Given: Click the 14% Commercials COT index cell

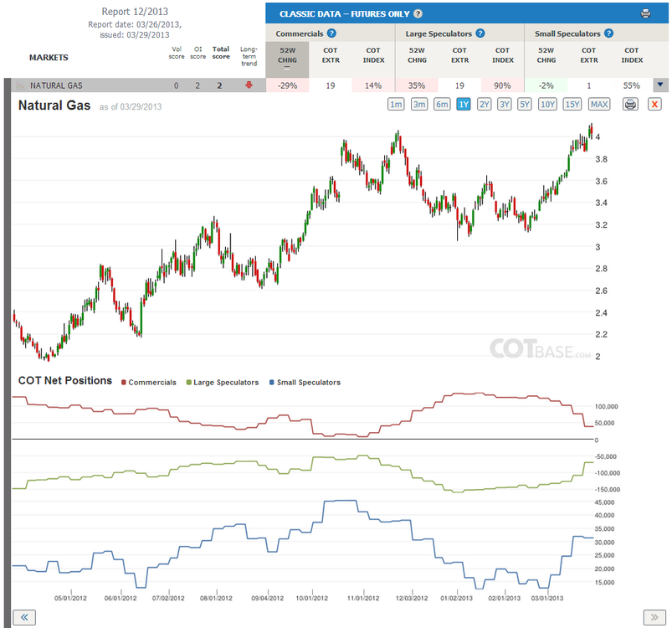Looking at the screenshot, I should point(373,85).
